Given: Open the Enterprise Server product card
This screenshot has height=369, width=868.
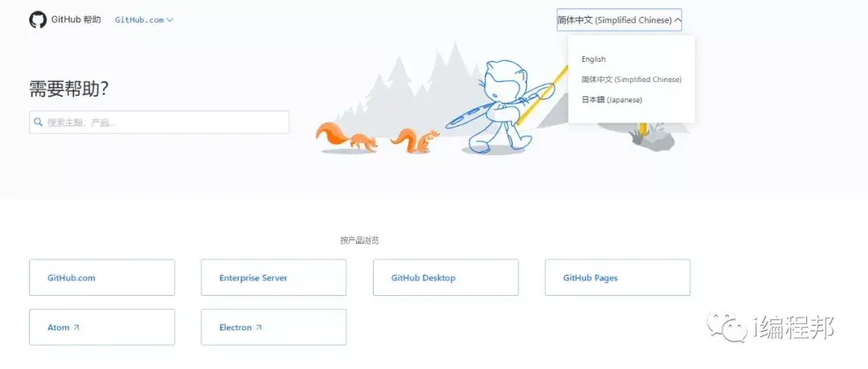Looking at the screenshot, I should point(273,277).
